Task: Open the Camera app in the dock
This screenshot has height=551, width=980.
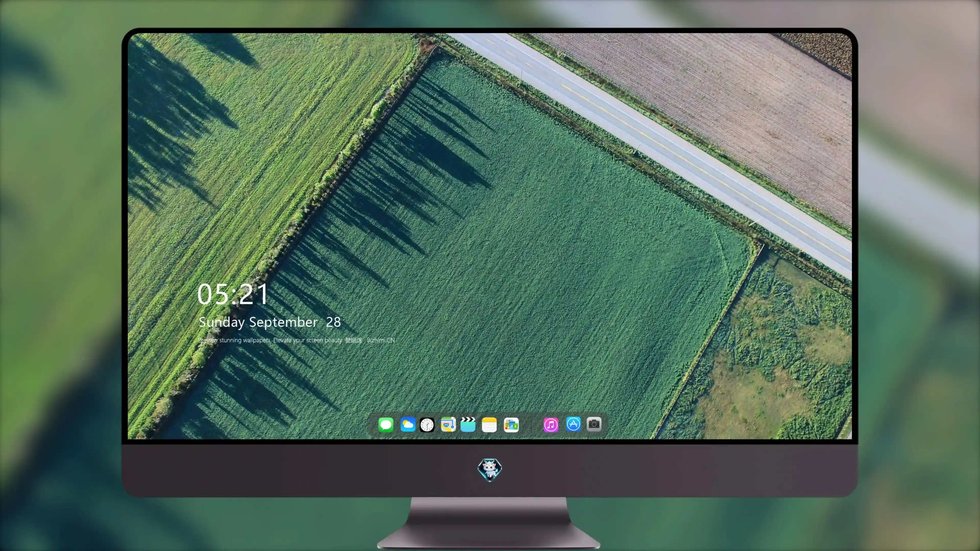Action: (594, 424)
